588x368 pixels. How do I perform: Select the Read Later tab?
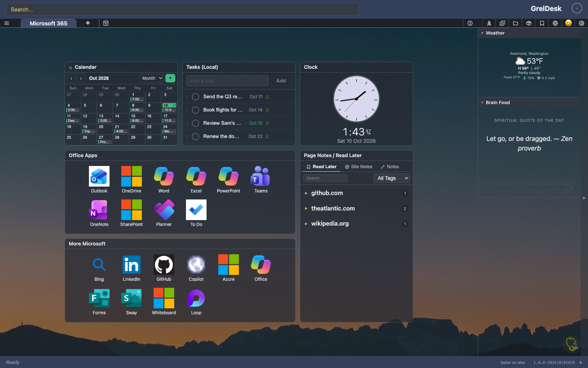pyautogui.click(x=322, y=167)
